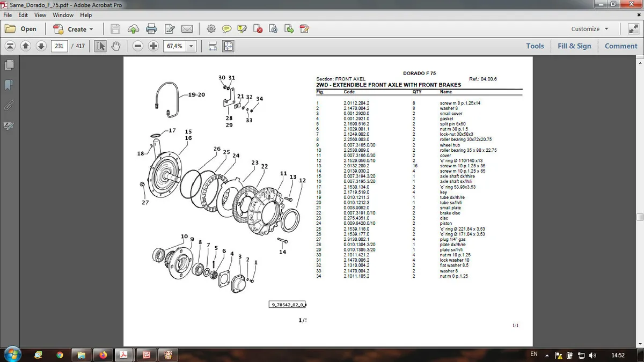This screenshot has height=362, width=644.
Task: Click the part name 'wheel hub'
Action: pos(450,145)
